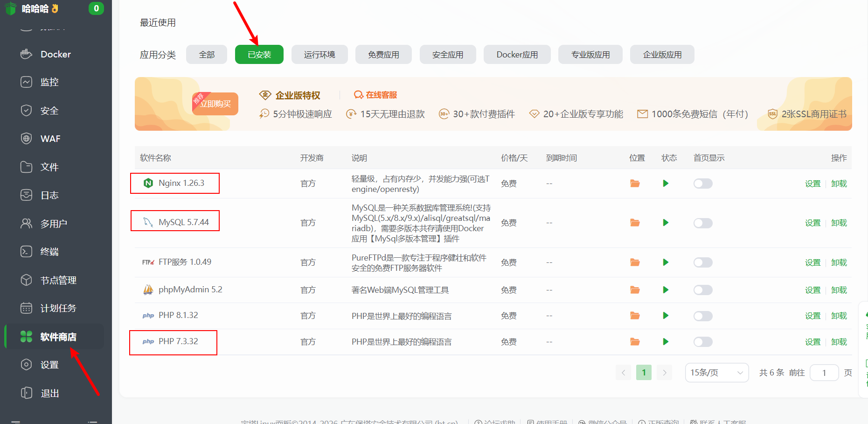Open 设置 for FTP服务 1.0.49
The height and width of the screenshot is (424, 868).
(812, 262)
